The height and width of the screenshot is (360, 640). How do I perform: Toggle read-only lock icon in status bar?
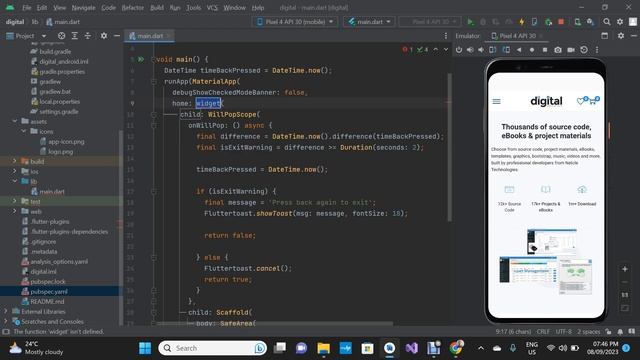[609, 331]
